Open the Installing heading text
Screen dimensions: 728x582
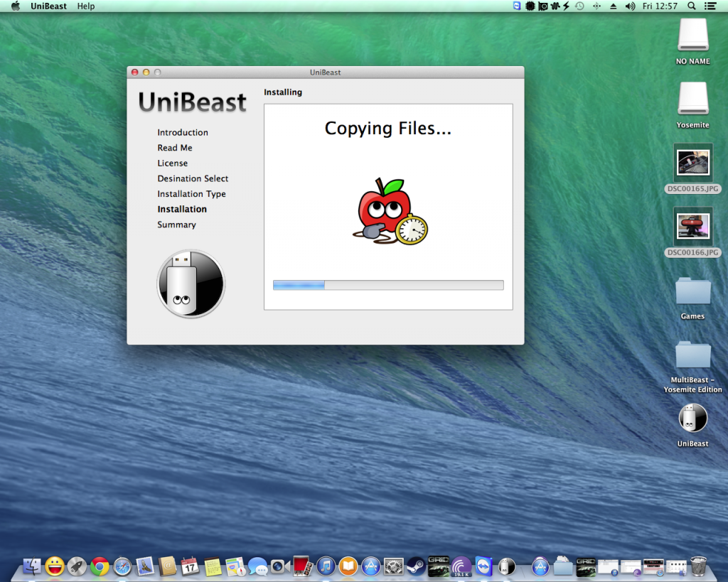pyautogui.click(x=283, y=92)
